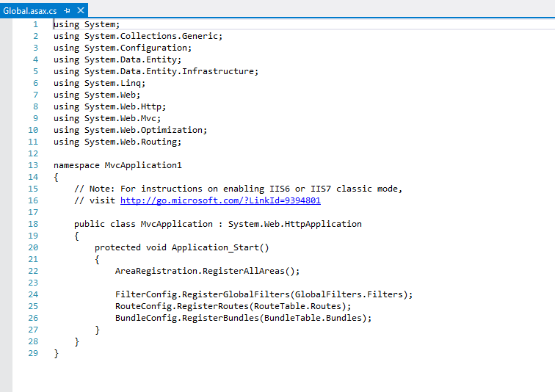Screen dimensions: 555x392
Task: Click the 'namespace MvcApplication1' text
Action: (117, 165)
